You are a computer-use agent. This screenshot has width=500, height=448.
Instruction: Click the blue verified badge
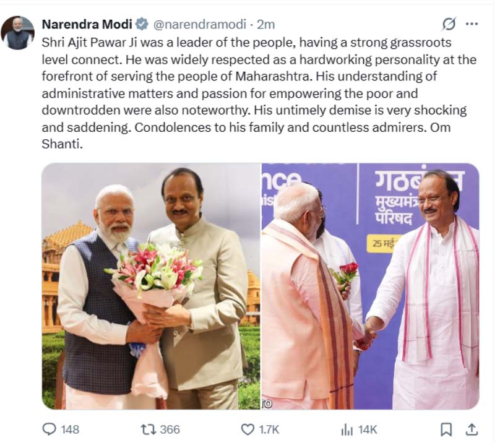[142, 24]
